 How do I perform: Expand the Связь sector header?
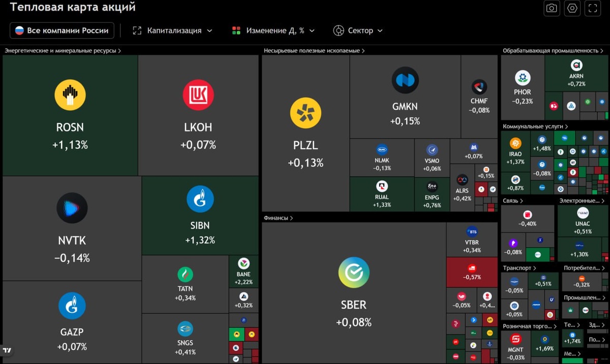[513, 201]
